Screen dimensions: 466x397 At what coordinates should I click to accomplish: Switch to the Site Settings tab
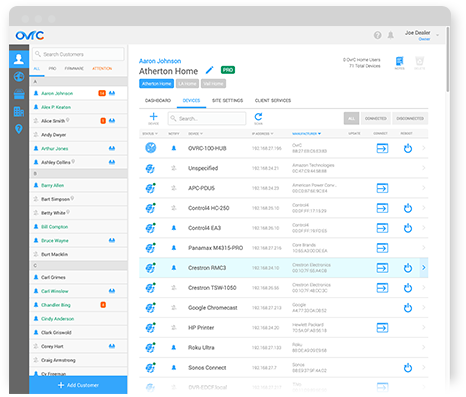(x=227, y=100)
